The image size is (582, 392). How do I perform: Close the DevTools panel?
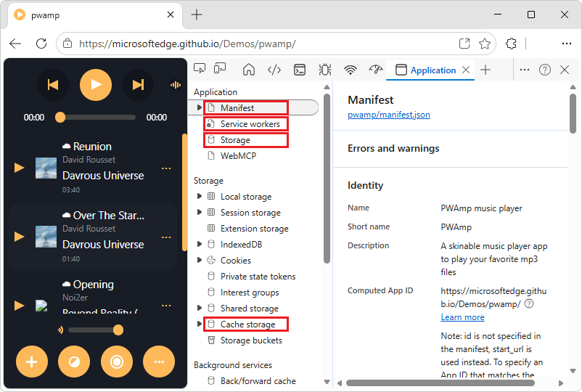point(565,70)
